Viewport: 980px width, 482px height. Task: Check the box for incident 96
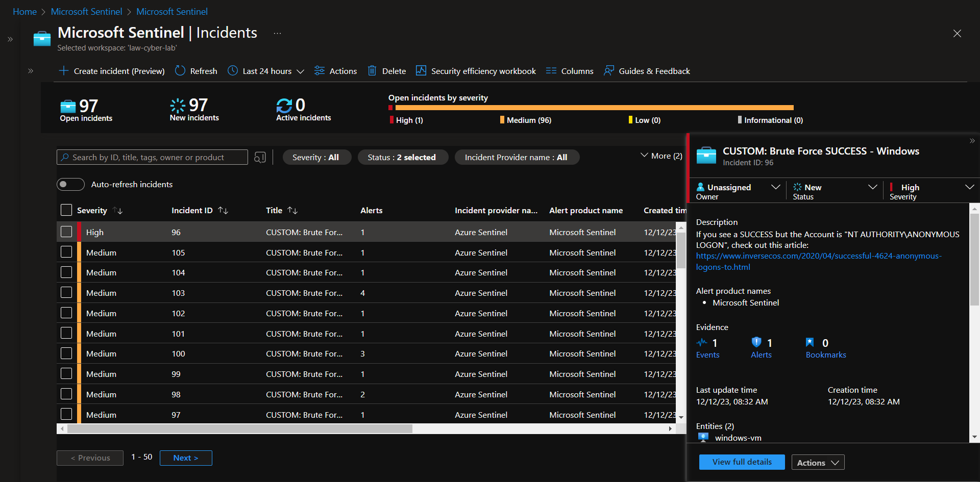(66, 232)
